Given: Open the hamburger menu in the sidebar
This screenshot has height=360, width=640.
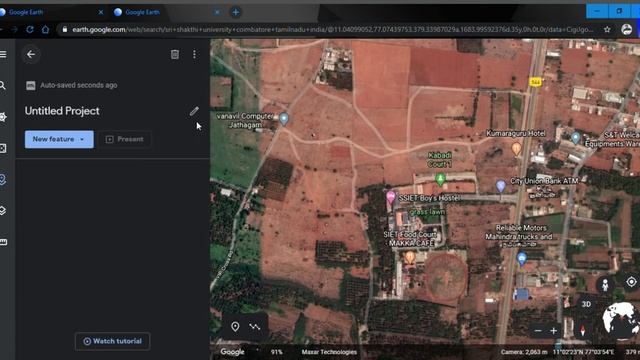Looking at the screenshot, I should coord(3,54).
